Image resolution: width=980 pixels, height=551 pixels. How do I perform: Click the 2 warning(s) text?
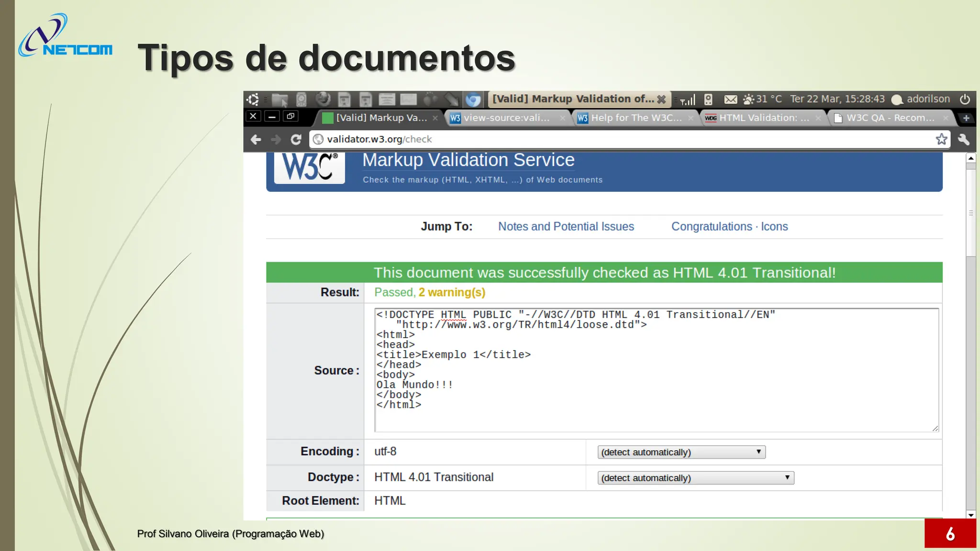coord(452,292)
